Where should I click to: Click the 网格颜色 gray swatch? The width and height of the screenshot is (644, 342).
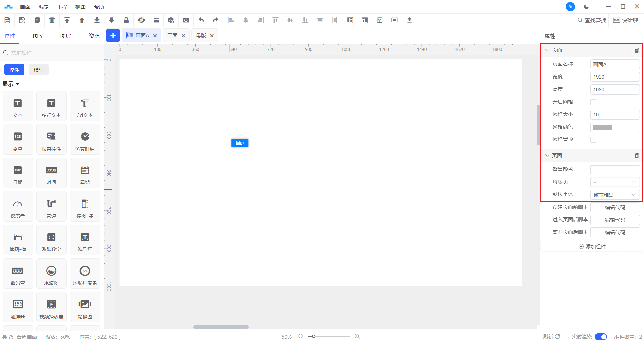coord(602,127)
